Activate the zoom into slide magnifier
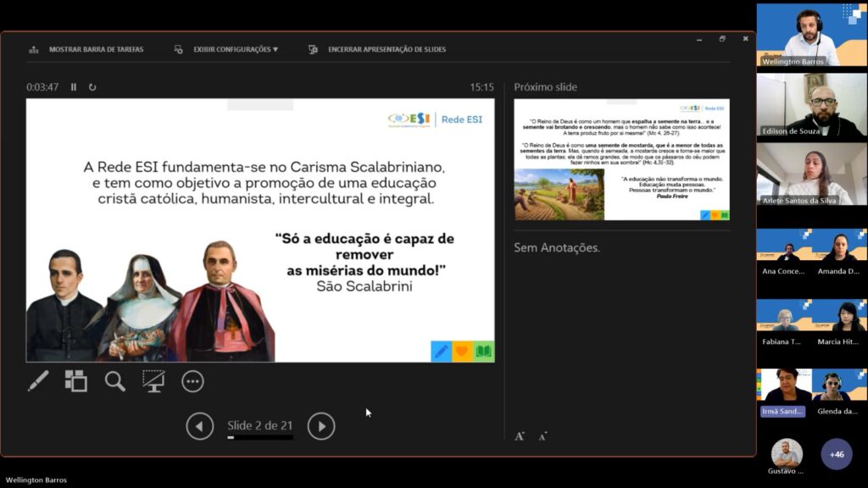868x488 pixels. [x=114, y=380]
